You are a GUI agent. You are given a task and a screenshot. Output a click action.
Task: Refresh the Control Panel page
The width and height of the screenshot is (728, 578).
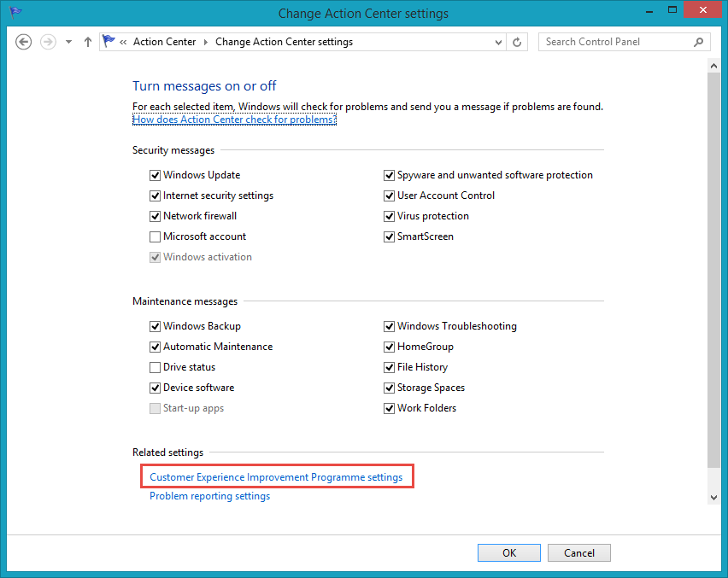[x=517, y=42]
